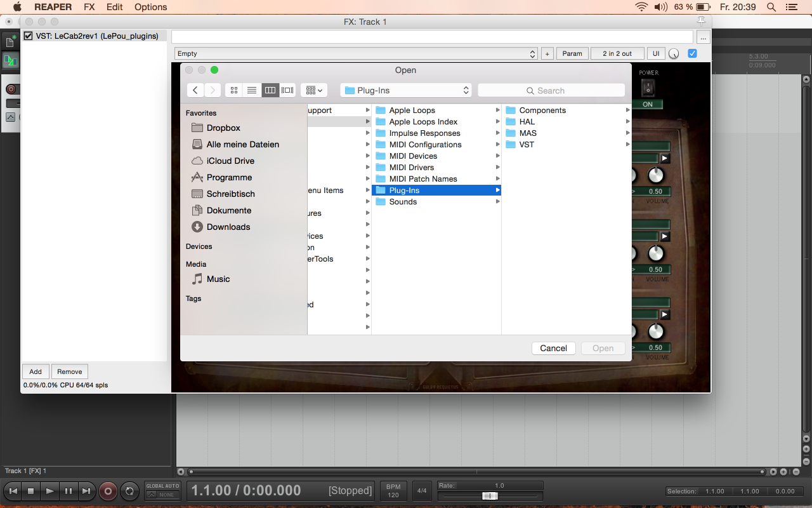Click the Pause transport button
The height and width of the screenshot is (508, 812).
coord(68,491)
